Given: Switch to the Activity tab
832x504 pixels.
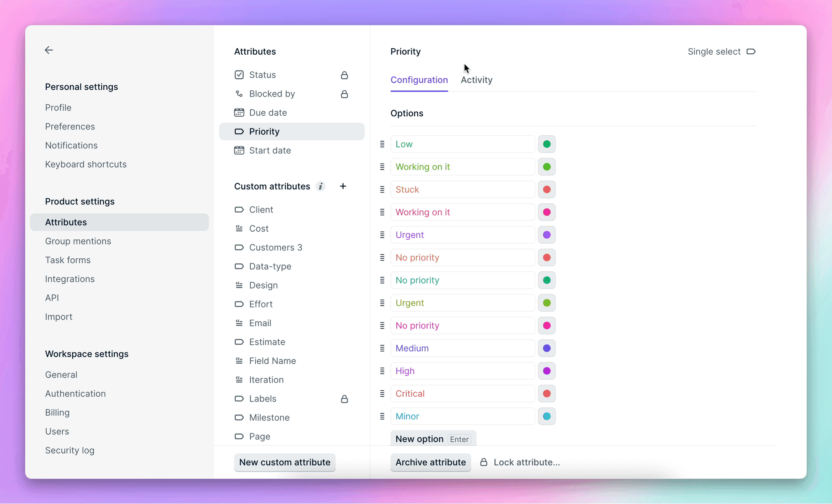Looking at the screenshot, I should coord(477,80).
